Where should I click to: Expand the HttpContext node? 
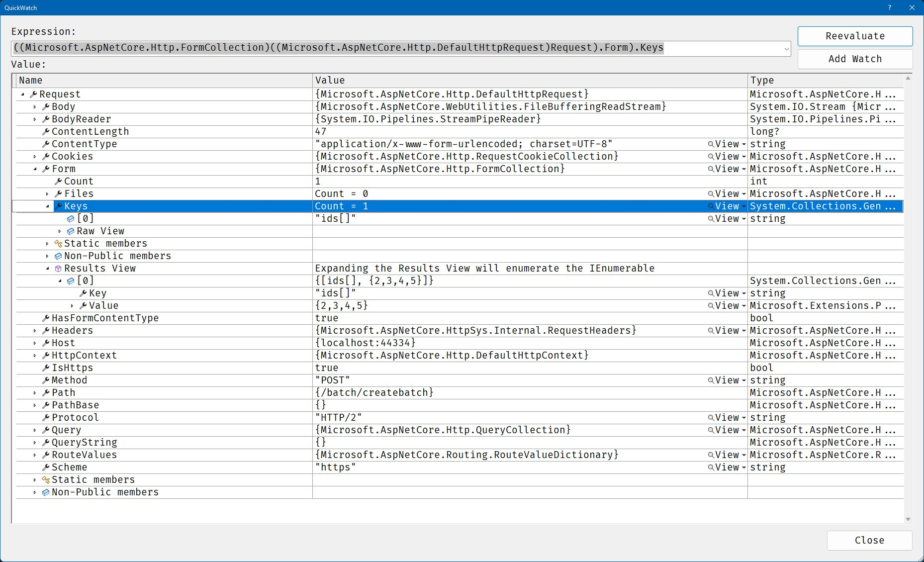(x=35, y=356)
